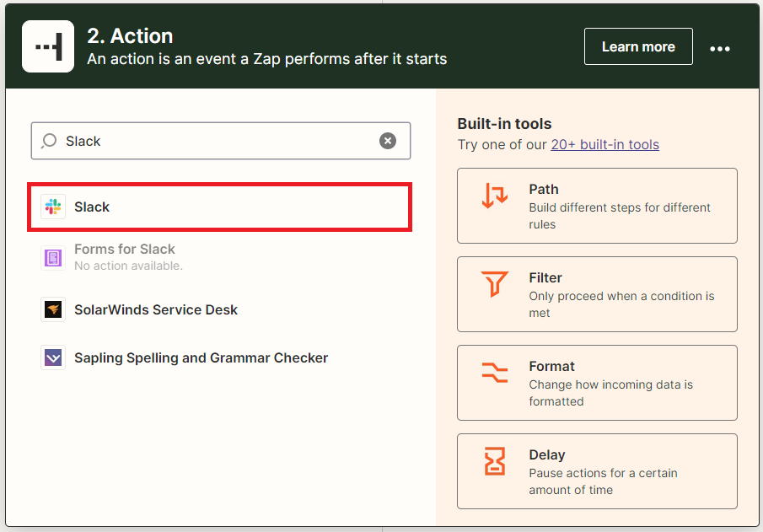The height and width of the screenshot is (532, 763).
Task: Select the Path built-in tool card
Action: (597, 206)
